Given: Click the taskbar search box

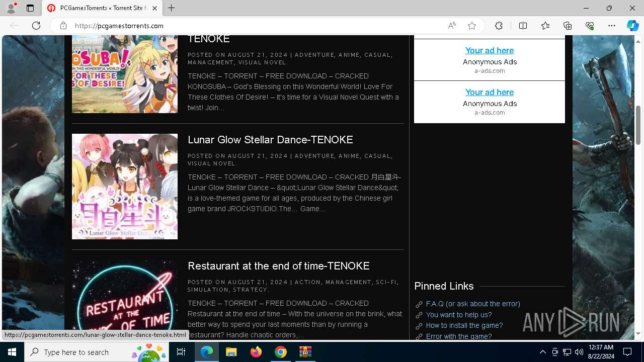Looking at the screenshot, I should pyautogui.click(x=97, y=352).
